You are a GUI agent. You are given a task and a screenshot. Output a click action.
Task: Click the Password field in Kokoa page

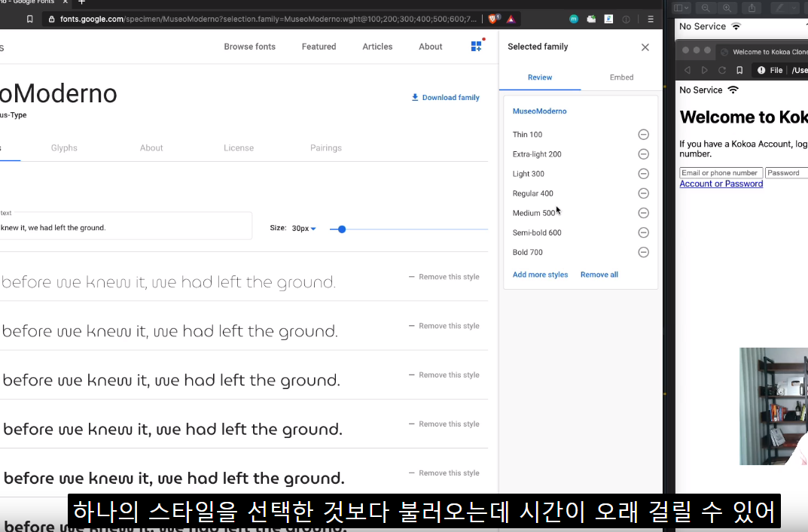[786, 173]
